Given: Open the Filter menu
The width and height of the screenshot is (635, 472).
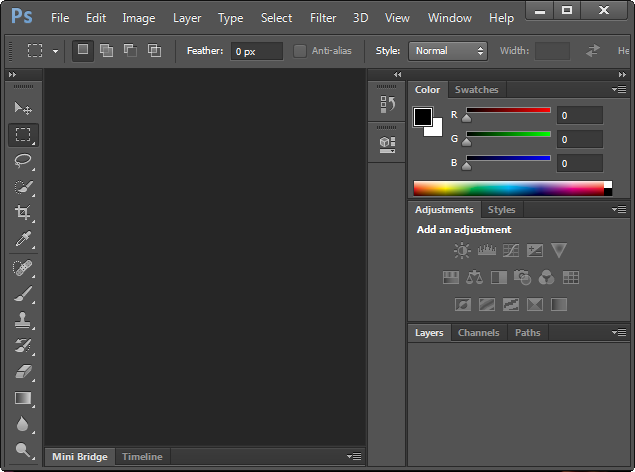Looking at the screenshot, I should 323,18.
